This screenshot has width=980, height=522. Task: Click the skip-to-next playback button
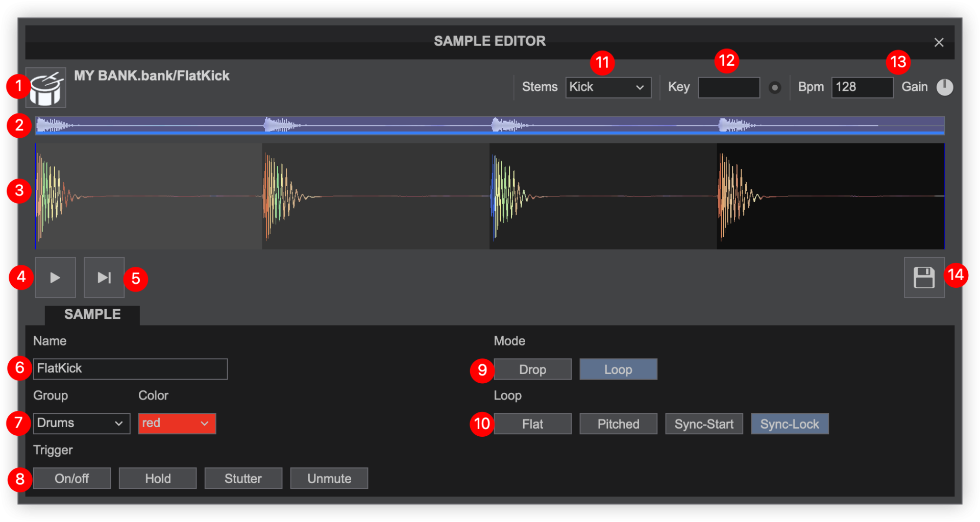pos(104,278)
